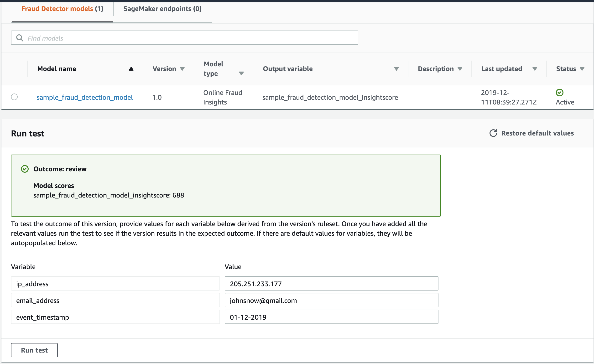The image size is (594, 364).
Task: Open sample_fraud_detection_model link
Action: tap(85, 97)
